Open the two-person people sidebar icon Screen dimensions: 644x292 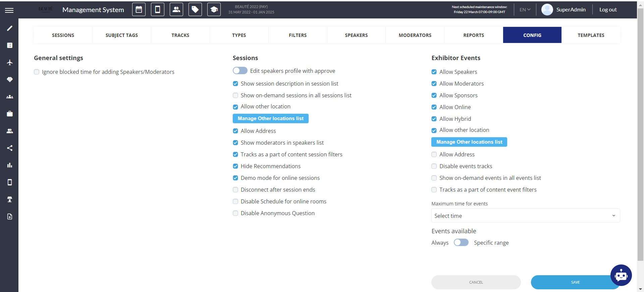coord(10,131)
